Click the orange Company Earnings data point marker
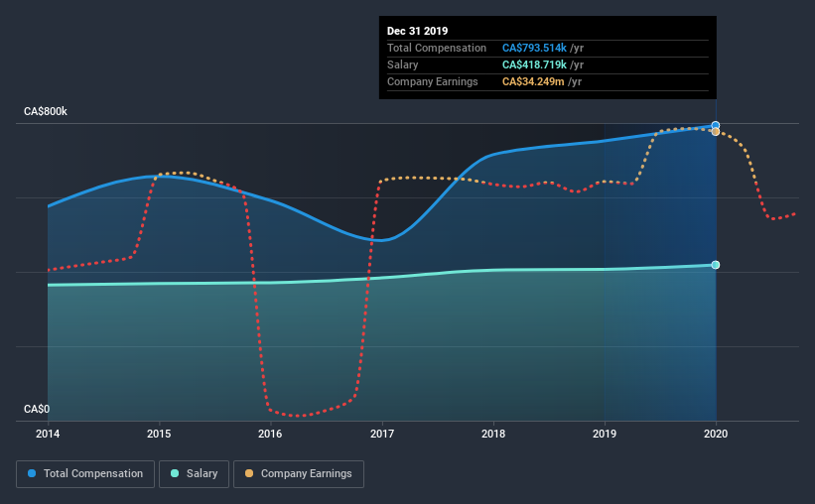815x504 pixels. [716, 132]
